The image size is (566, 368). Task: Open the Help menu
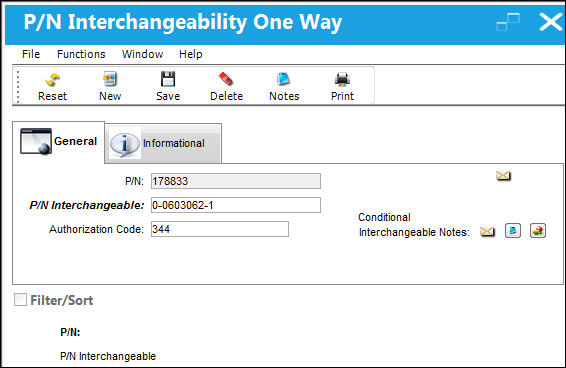[x=191, y=54]
